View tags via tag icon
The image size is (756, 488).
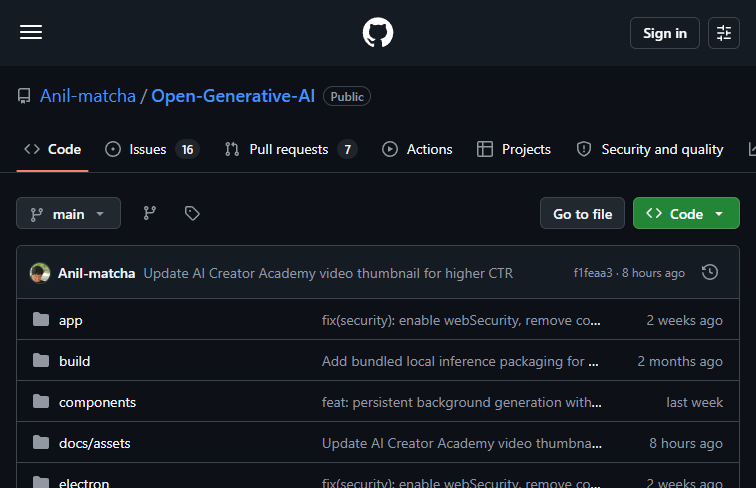192,213
